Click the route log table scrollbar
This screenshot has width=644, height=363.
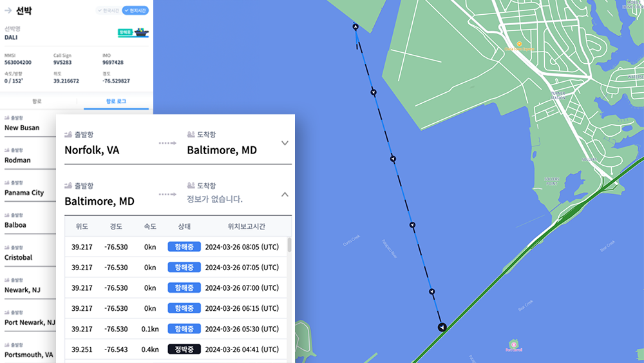point(289,245)
